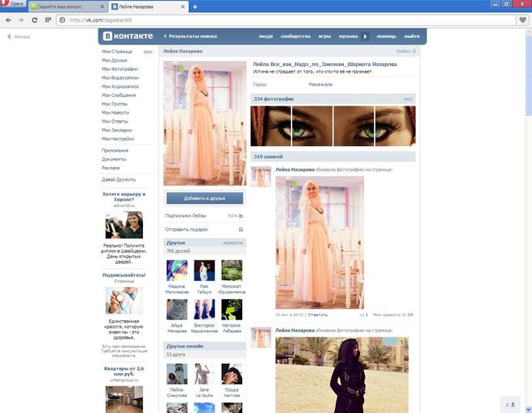The width and height of the screenshot is (532, 413).
Task: Open the Opera menu button
Action: pyautogui.click(x=12, y=6)
